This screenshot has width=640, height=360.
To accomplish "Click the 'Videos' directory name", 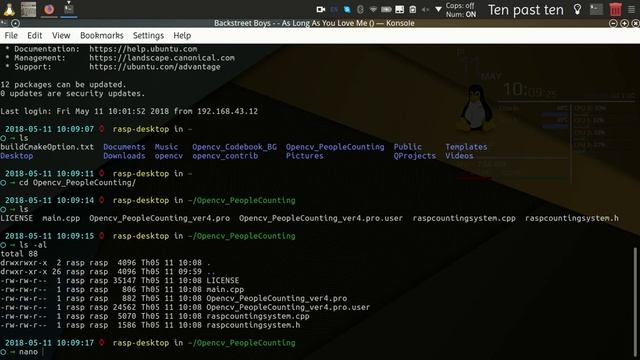I will click(459, 156).
